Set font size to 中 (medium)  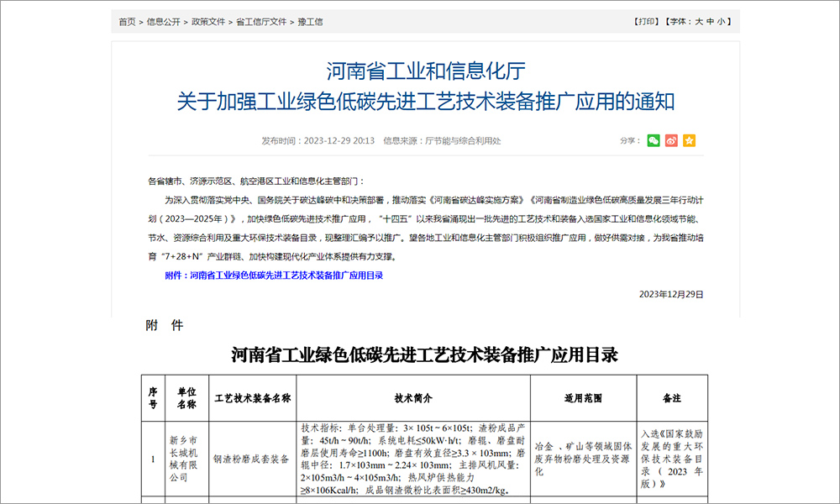pos(711,20)
